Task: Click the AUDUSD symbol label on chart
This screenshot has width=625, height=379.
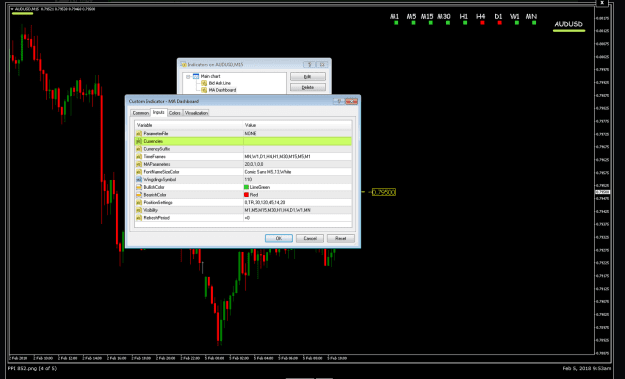Action: 568,24
